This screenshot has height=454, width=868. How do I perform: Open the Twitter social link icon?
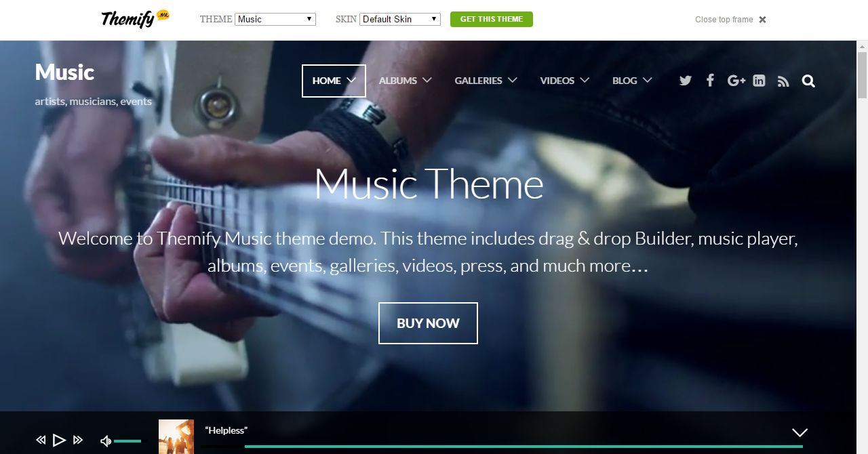coord(686,81)
